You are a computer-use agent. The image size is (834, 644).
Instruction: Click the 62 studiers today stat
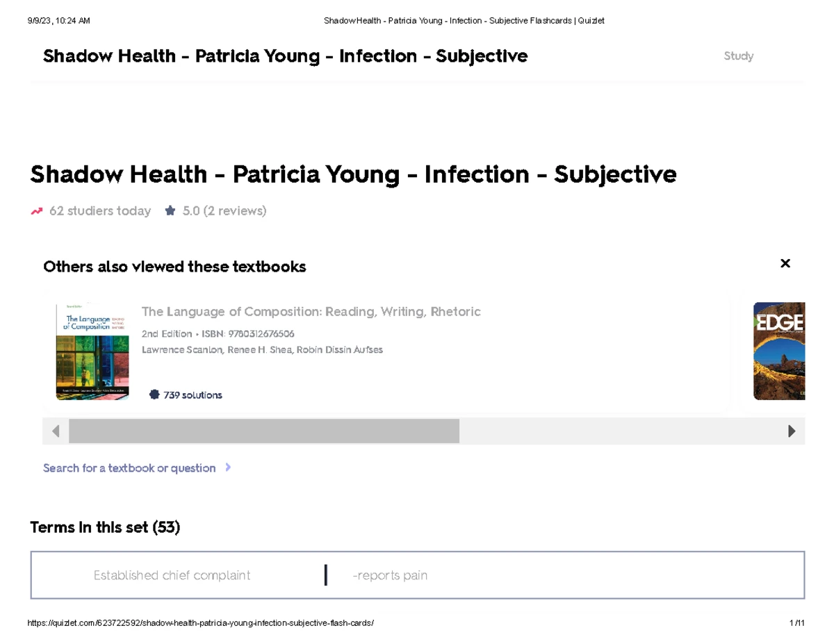[x=100, y=210]
